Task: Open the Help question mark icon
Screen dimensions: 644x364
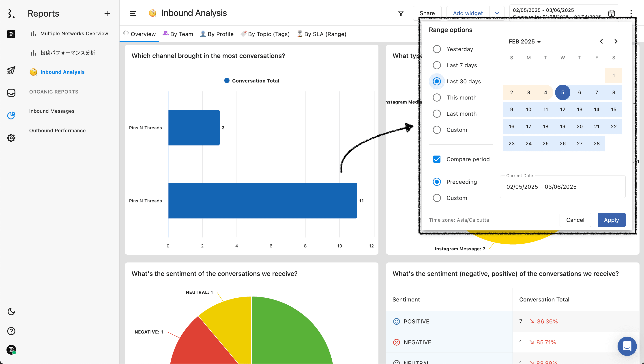Action: tap(11, 331)
